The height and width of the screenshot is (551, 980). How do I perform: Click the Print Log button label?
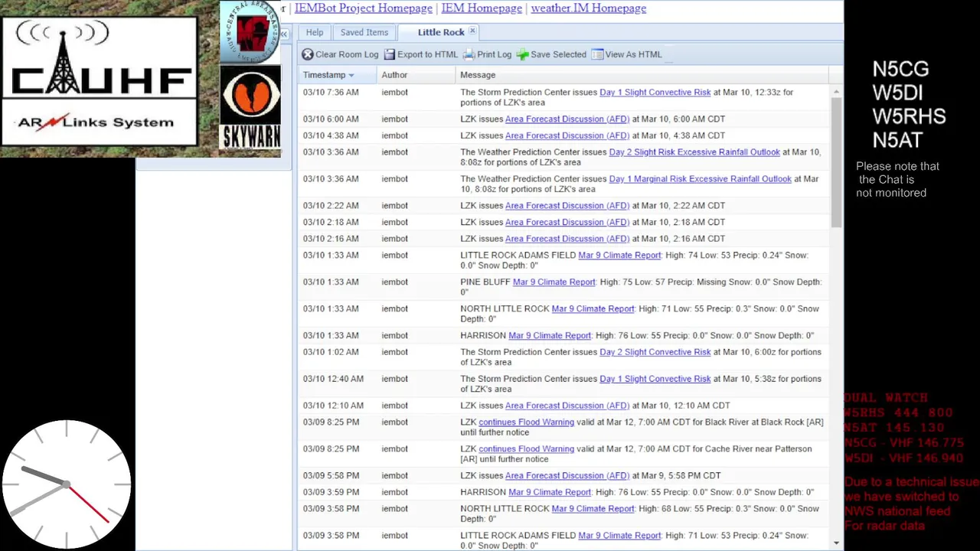[494, 54]
